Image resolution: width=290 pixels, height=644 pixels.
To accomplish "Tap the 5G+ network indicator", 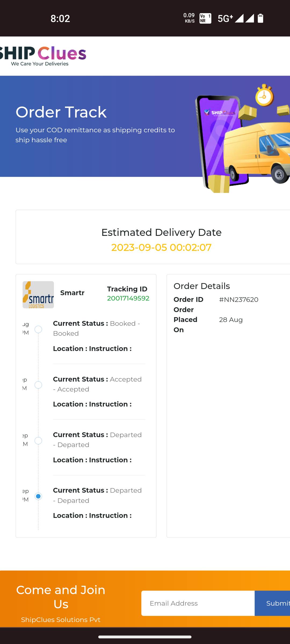I will click(x=225, y=18).
